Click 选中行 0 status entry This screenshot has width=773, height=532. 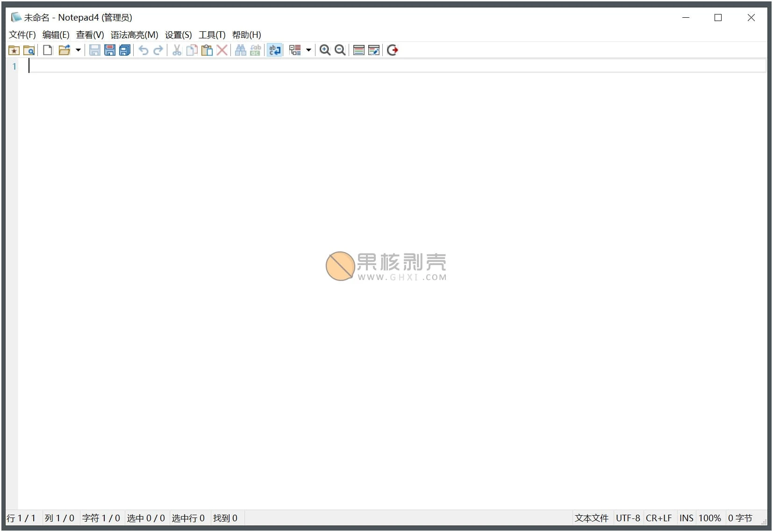[x=188, y=518]
